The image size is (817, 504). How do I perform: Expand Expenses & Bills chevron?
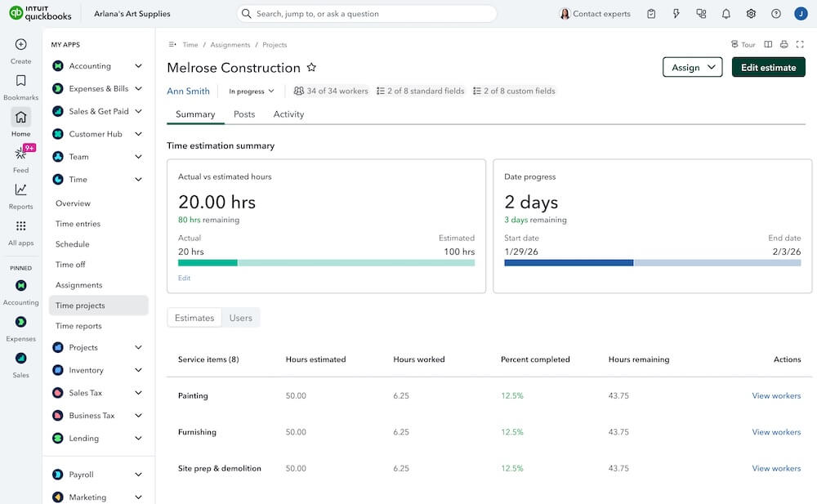139,88
